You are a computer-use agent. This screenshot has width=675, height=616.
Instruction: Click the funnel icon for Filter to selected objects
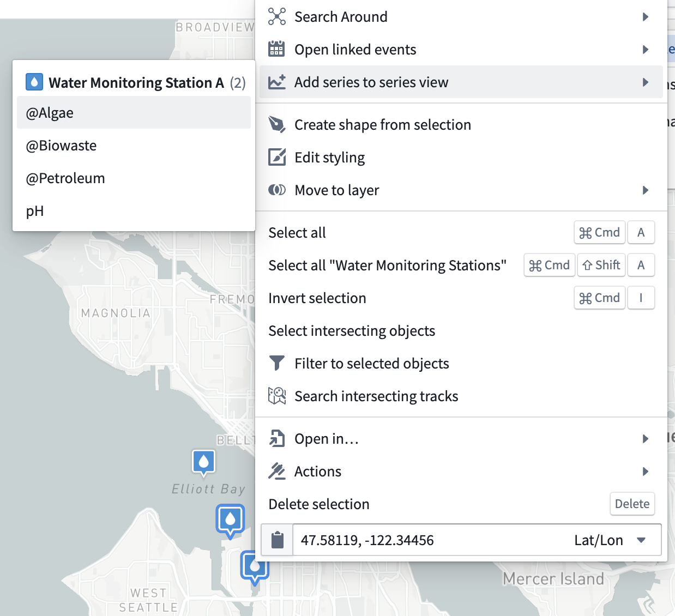click(x=278, y=363)
